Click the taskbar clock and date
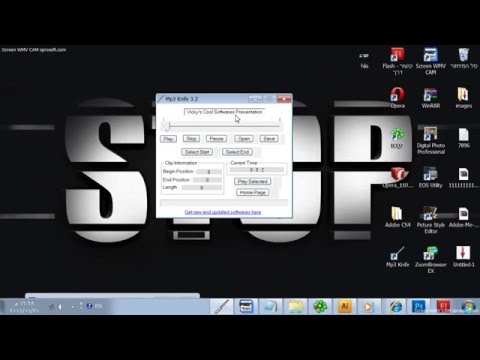This screenshot has width=480, height=360. coord(25,307)
